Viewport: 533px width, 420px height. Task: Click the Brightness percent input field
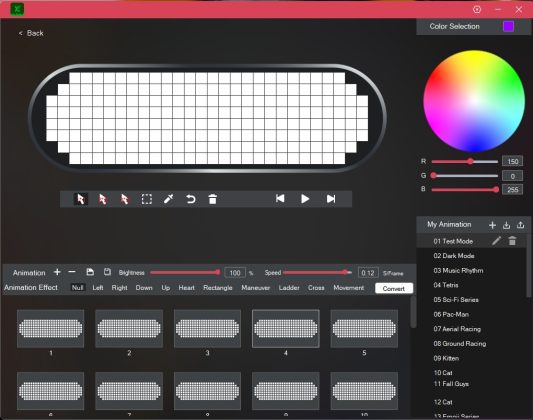tap(235, 273)
